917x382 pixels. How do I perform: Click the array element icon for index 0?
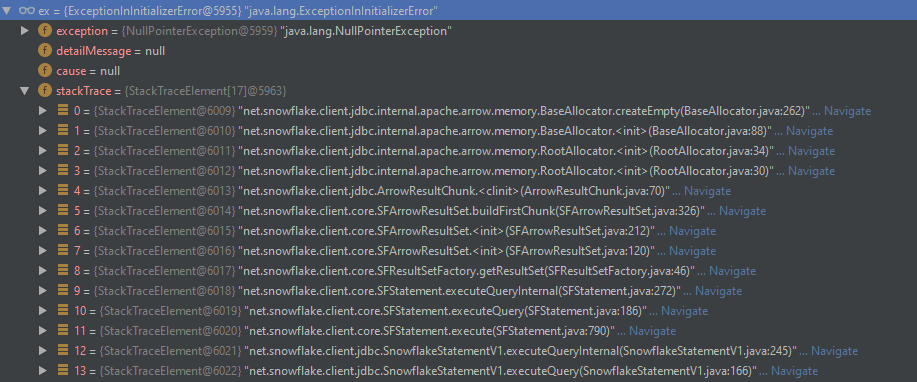pos(63,111)
